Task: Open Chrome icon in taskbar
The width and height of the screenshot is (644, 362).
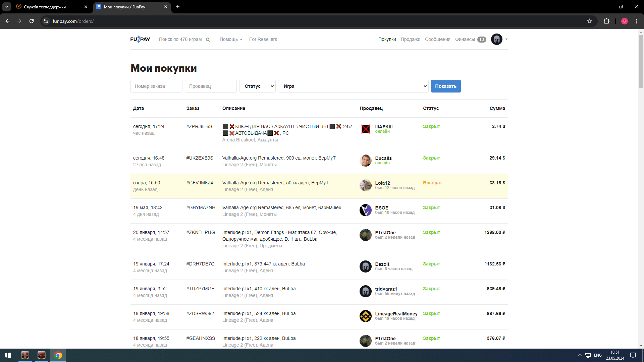Action: (x=58, y=355)
